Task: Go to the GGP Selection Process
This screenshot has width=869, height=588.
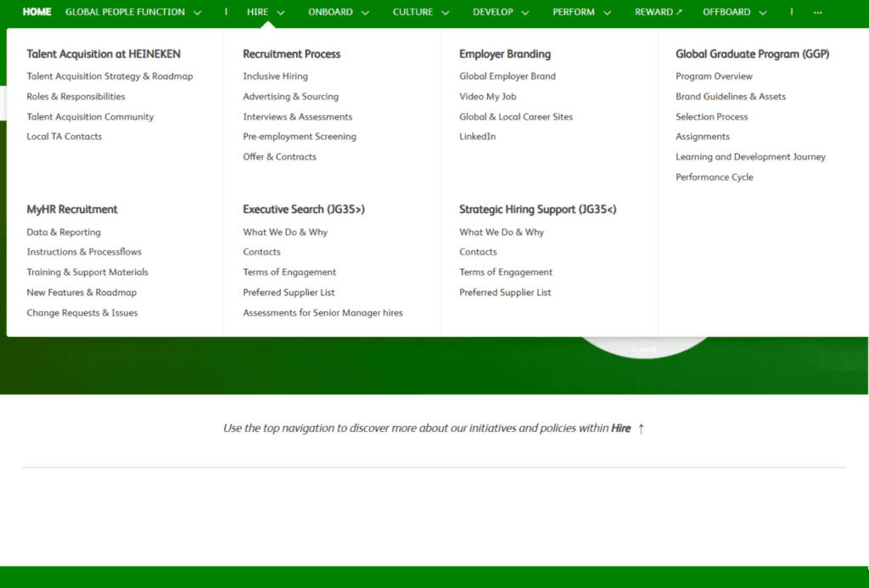Action: click(x=712, y=117)
